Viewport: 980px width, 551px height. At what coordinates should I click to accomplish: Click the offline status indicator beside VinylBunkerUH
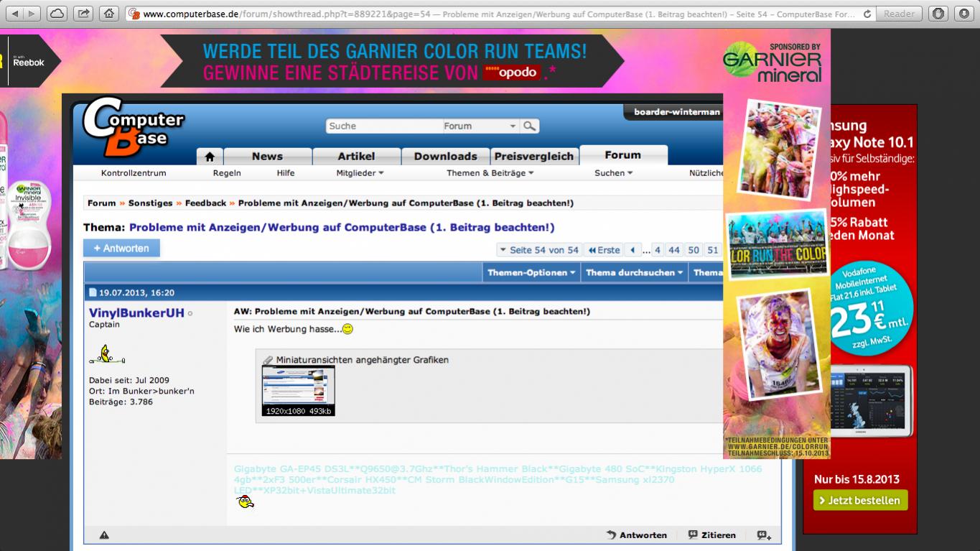click(x=190, y=314)
